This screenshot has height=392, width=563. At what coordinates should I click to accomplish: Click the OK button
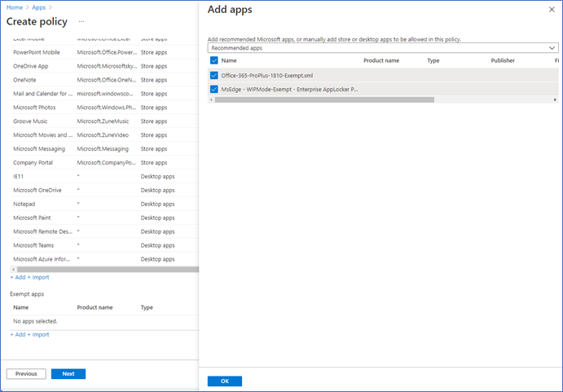(x=225, y=381)
